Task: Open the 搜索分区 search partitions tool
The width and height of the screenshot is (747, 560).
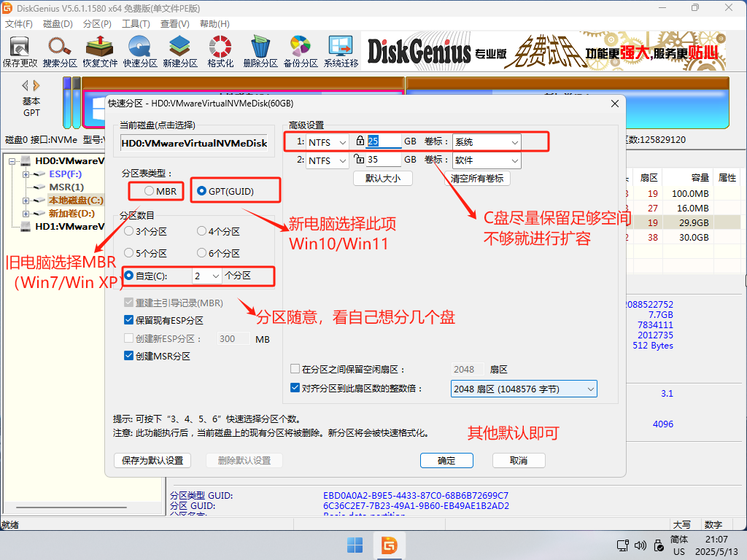Action: [x=60, y=52]
